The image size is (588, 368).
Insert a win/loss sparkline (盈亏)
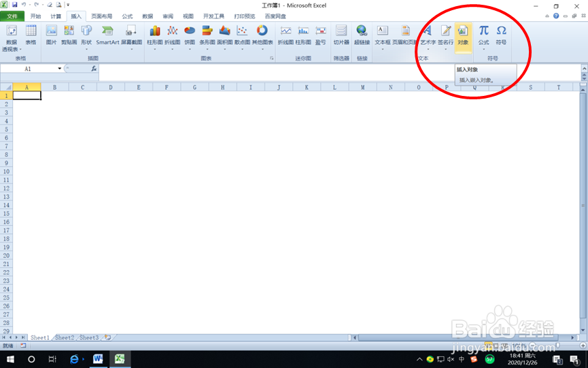(x=320, y=35)
